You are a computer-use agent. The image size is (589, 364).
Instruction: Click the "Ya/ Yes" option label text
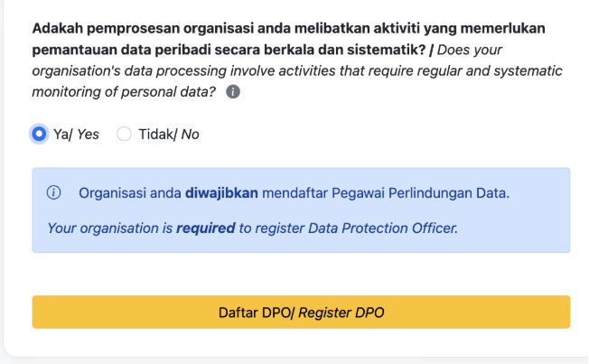tap(76, 135)
